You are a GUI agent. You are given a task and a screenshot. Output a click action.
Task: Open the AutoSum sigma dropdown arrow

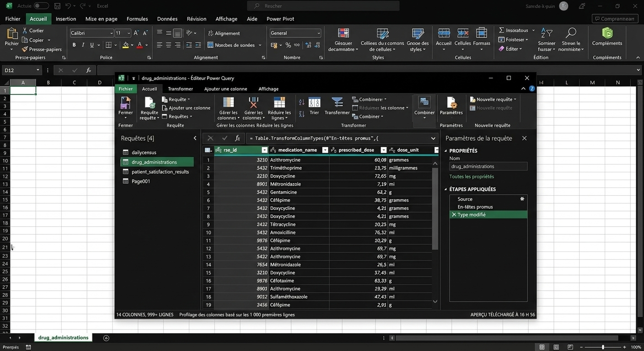tap(532, 30)
